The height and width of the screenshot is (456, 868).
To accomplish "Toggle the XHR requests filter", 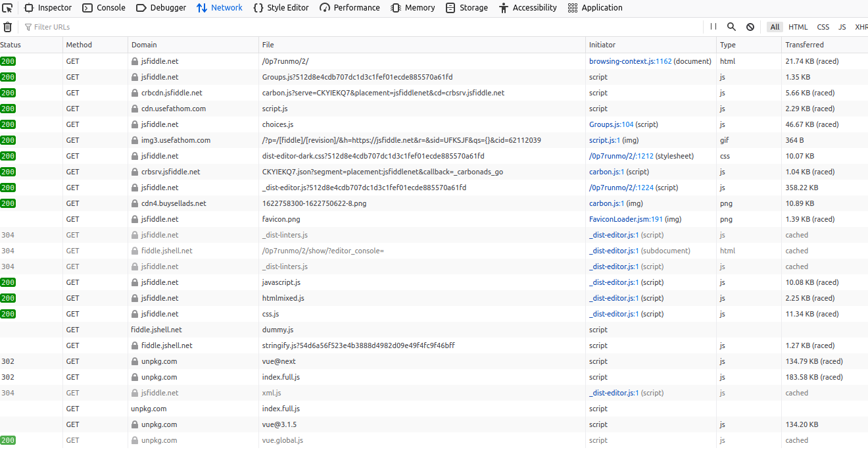I will 862,27.
